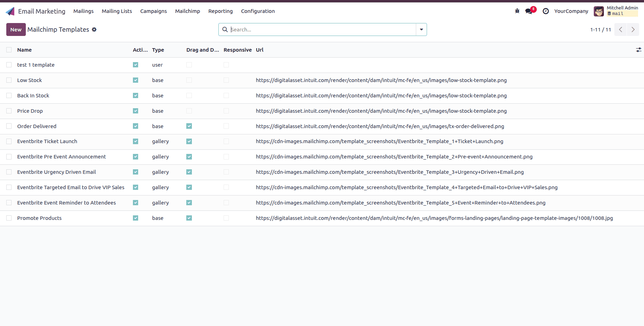Open the Email Marketing app home logo
644x326 pixels.
[x=10, y=11]
